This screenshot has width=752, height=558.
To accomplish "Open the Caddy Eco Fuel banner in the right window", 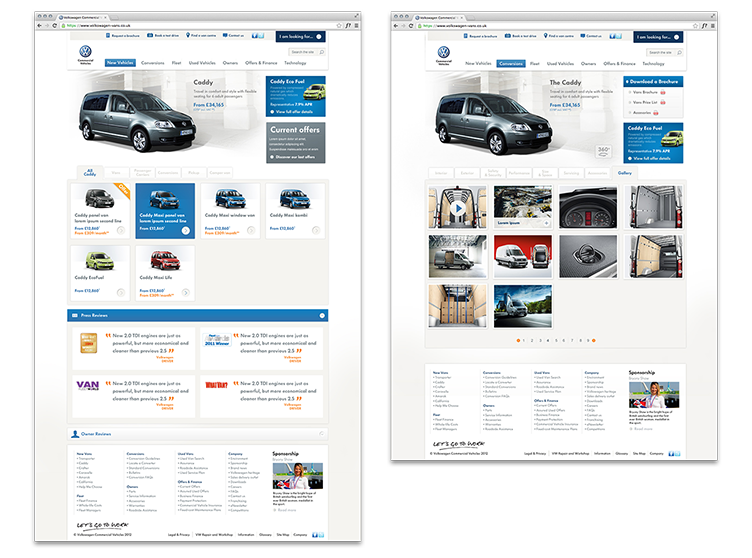I will pos(653,143).
